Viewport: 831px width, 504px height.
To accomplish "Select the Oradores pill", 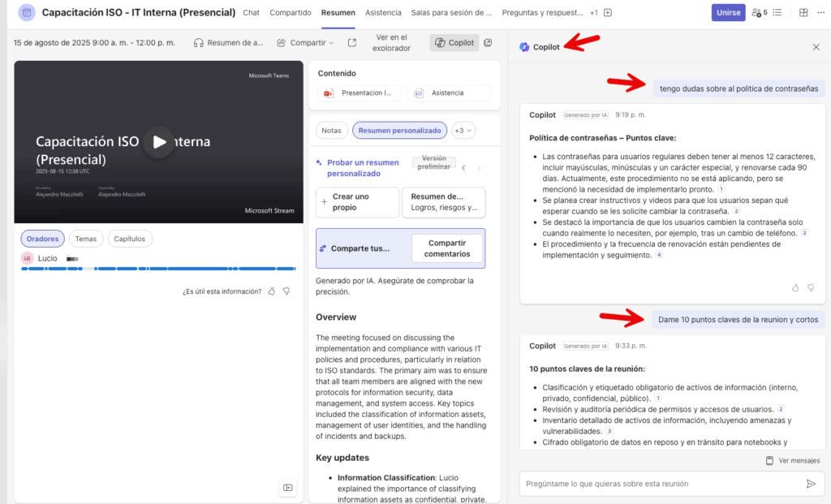I will (x=42, y=239).
